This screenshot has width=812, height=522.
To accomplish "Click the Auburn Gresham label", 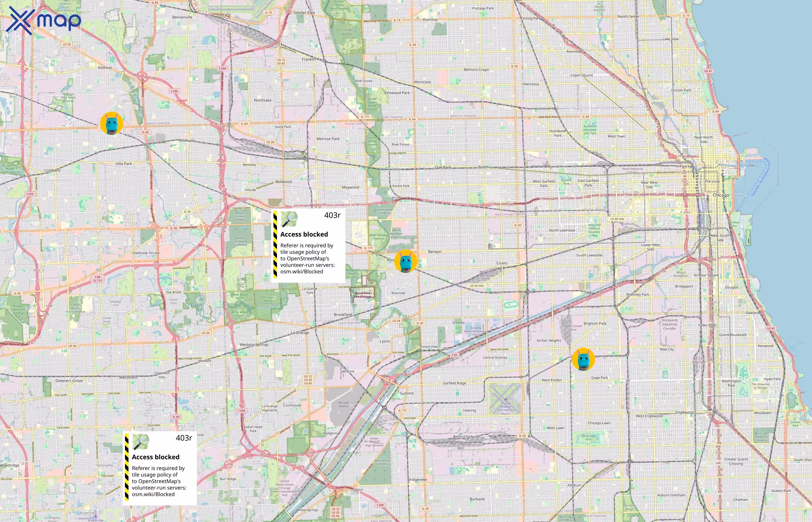I will [x=671, y=495].
